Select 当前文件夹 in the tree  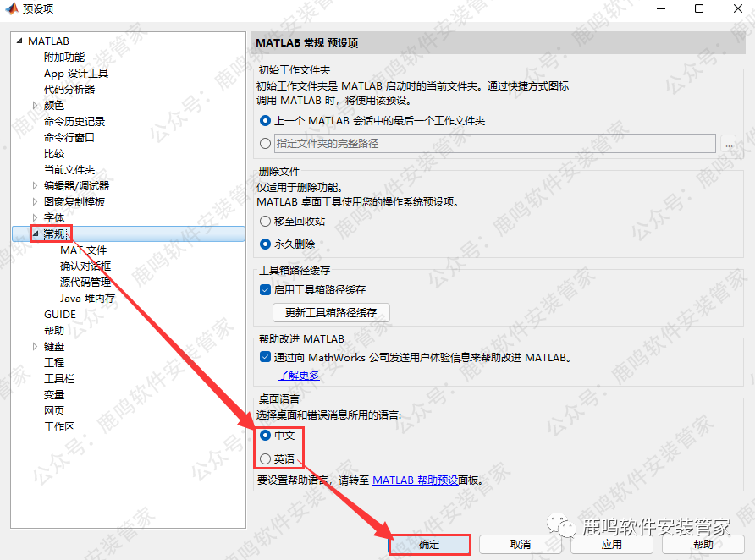[69, 169]
